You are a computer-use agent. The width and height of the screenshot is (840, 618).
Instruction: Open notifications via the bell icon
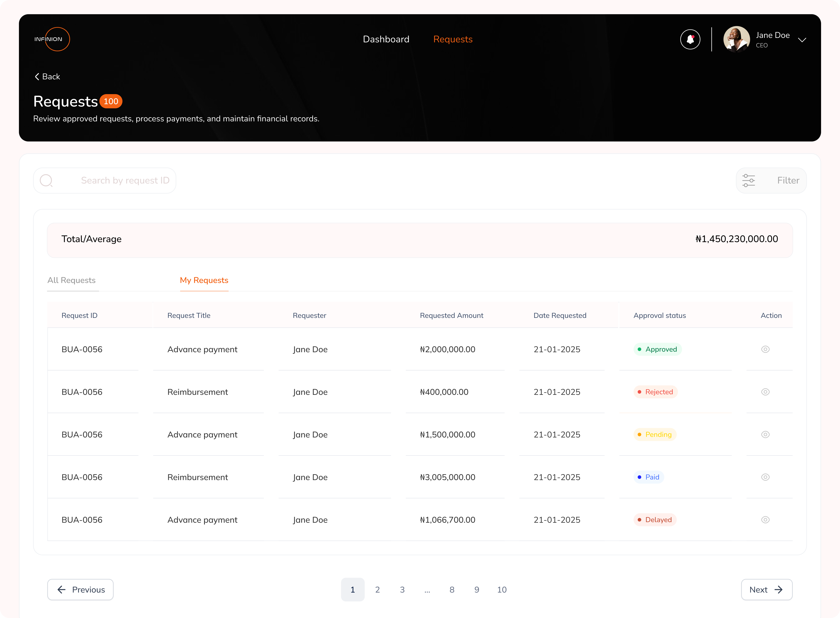tap(690, 39)
